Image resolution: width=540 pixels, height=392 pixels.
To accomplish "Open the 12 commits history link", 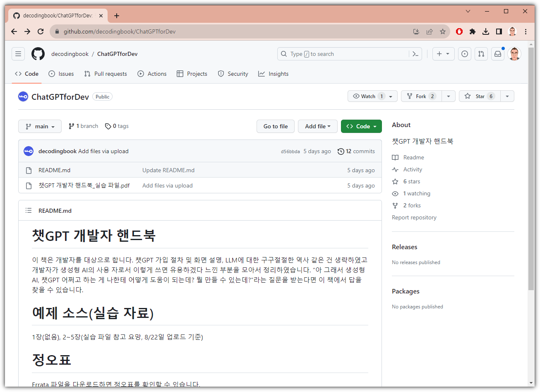I will click(356, 151).
